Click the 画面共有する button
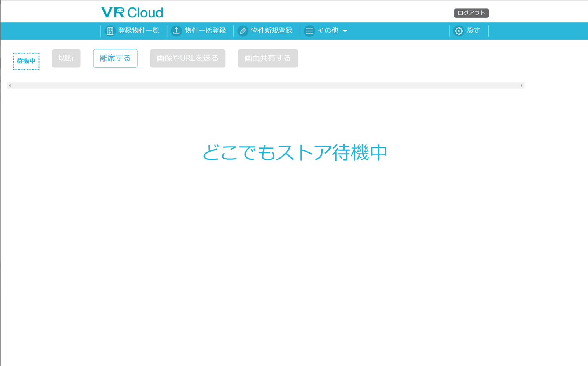Screen dimensions: 588x366 tap(268, 58)
